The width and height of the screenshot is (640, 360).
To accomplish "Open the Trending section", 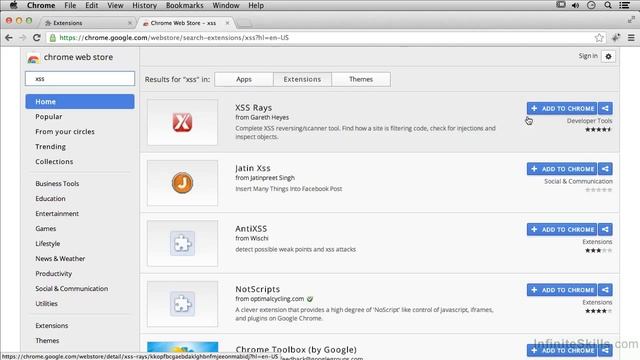I will 50,147.
